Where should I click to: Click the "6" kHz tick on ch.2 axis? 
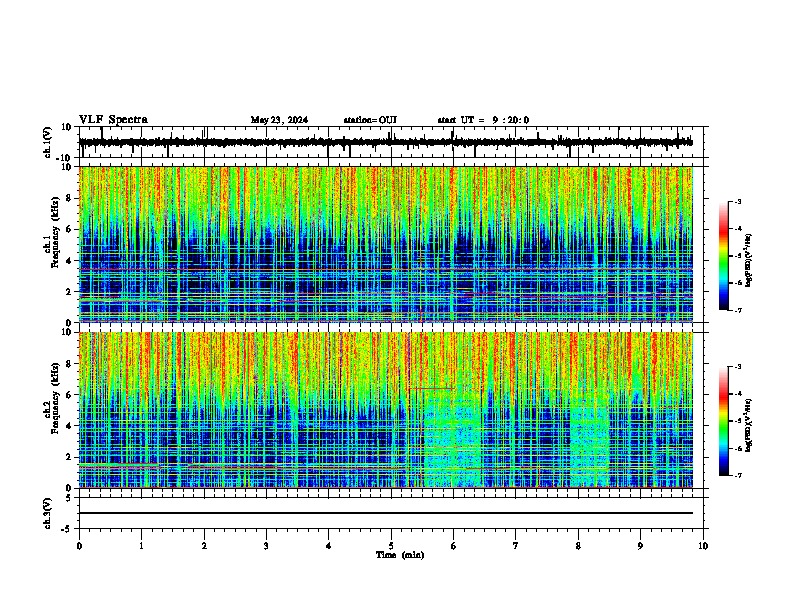(x=69, y=395)
